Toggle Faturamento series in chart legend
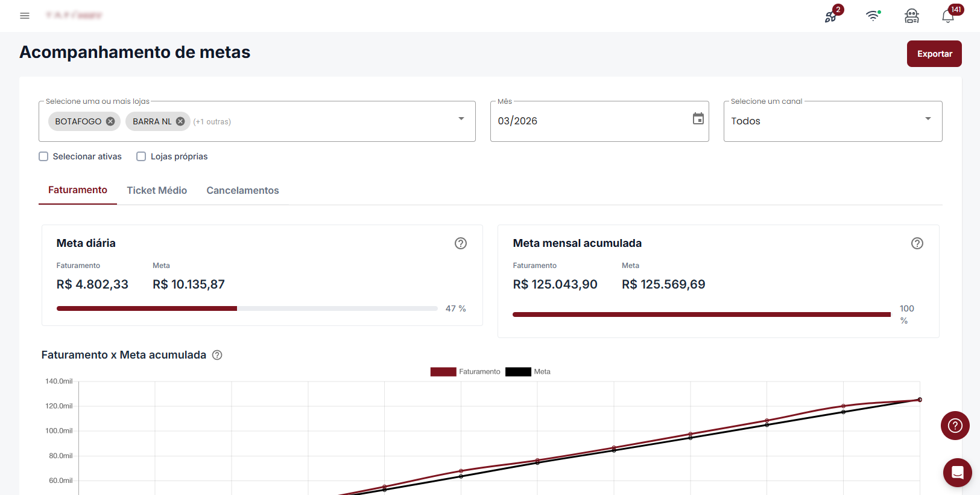Viewport: 980px width, 495px height. point(465,372)
